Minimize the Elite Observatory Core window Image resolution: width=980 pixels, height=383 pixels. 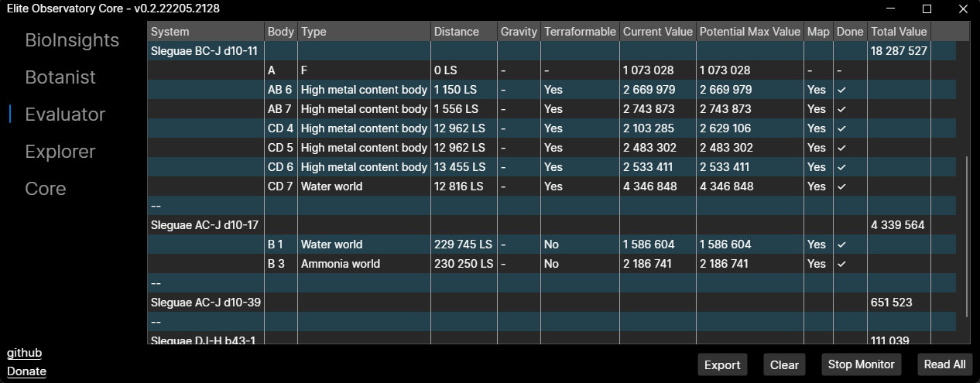[891, 9]
